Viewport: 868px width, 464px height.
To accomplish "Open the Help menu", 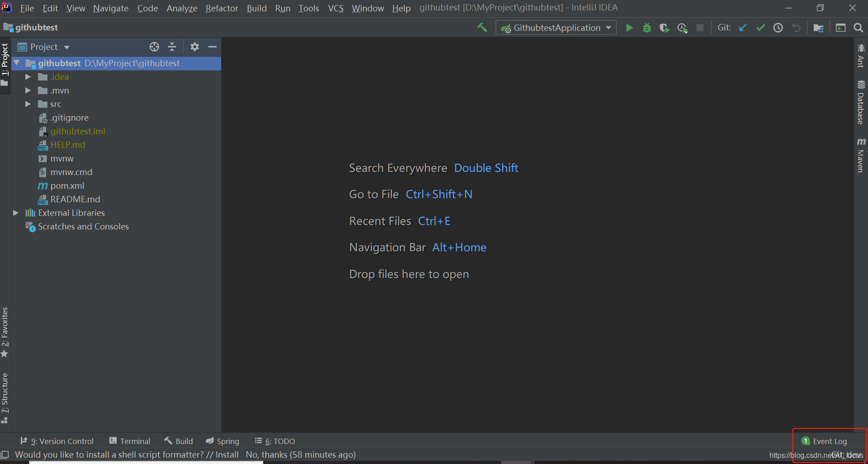I will click(401, 8).
